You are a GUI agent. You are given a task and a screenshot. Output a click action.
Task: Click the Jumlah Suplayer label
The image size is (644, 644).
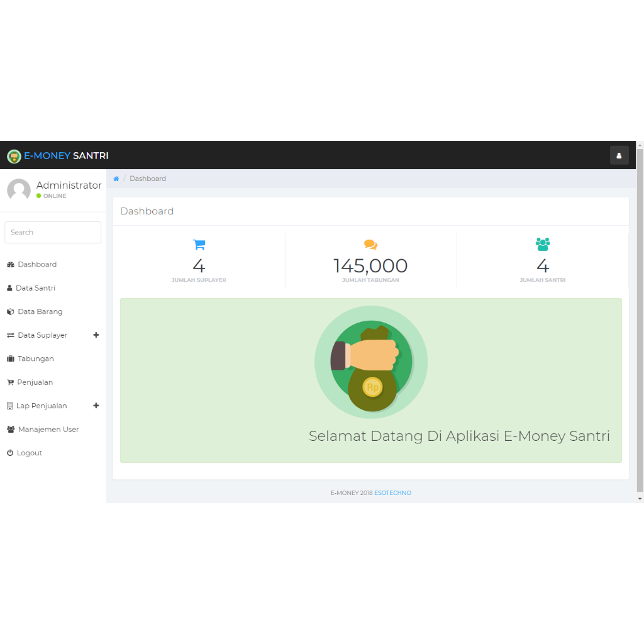click(x=199, y=280)
